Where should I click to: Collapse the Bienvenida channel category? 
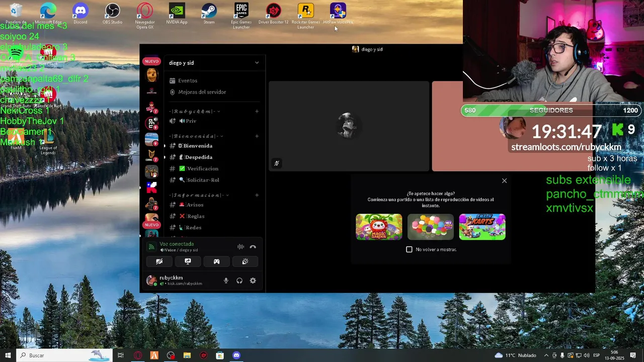(196, 136)
